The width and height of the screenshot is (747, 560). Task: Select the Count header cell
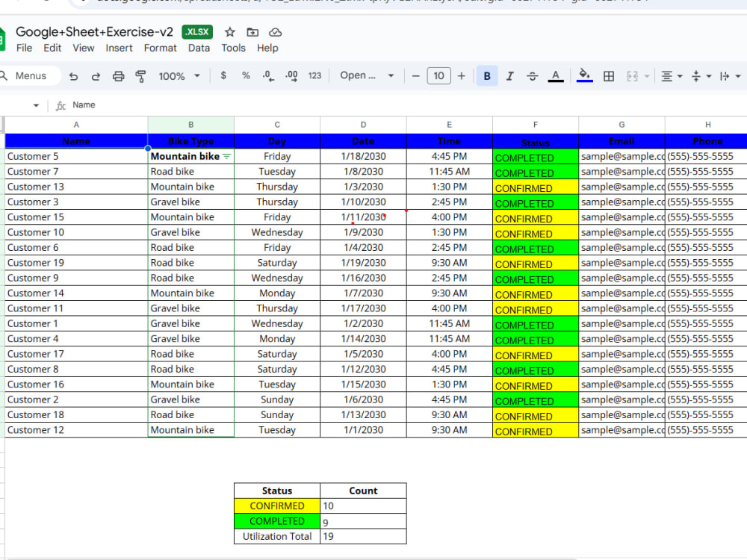click(363, 491)
